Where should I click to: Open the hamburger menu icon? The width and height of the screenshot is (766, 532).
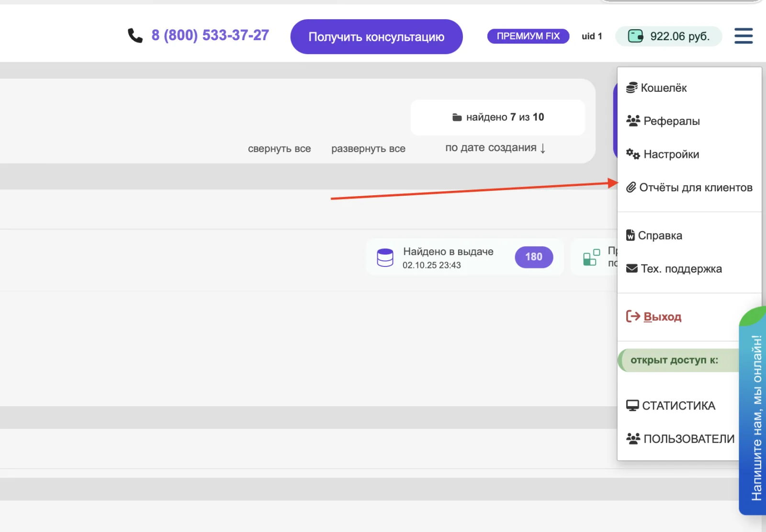coord(743,36)
